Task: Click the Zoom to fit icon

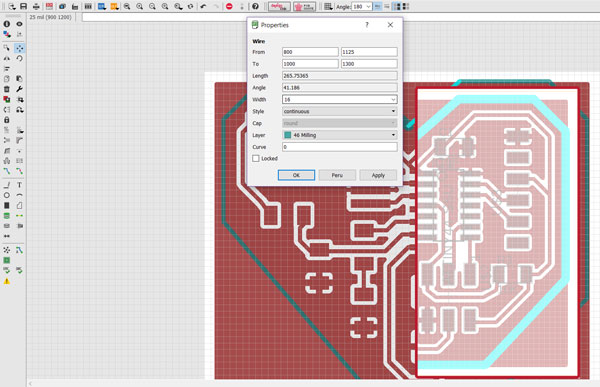Action: coord(127,6)
